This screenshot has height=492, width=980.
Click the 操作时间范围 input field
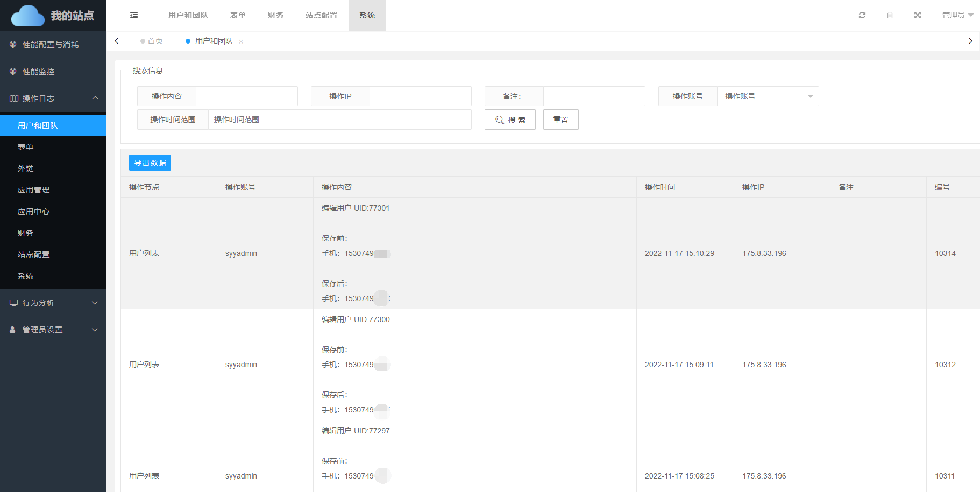(339, 119)
